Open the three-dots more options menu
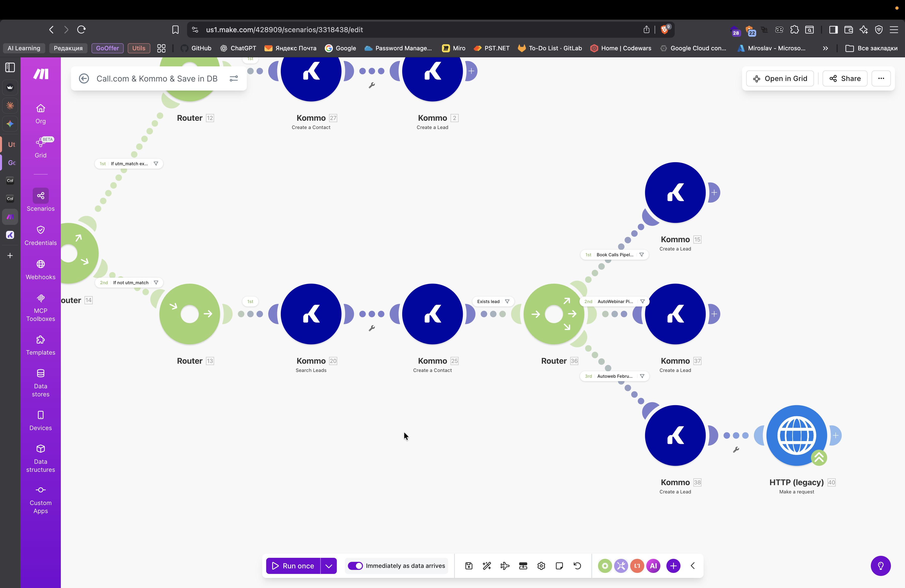The width and height of the screenshot is (905, 588). (881, 78)
